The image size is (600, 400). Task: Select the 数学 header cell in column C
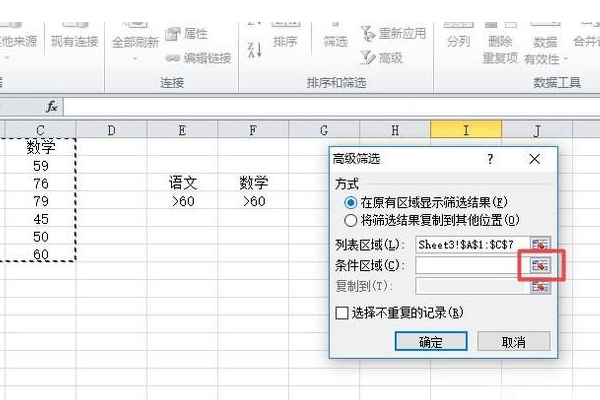click(41, 147)
